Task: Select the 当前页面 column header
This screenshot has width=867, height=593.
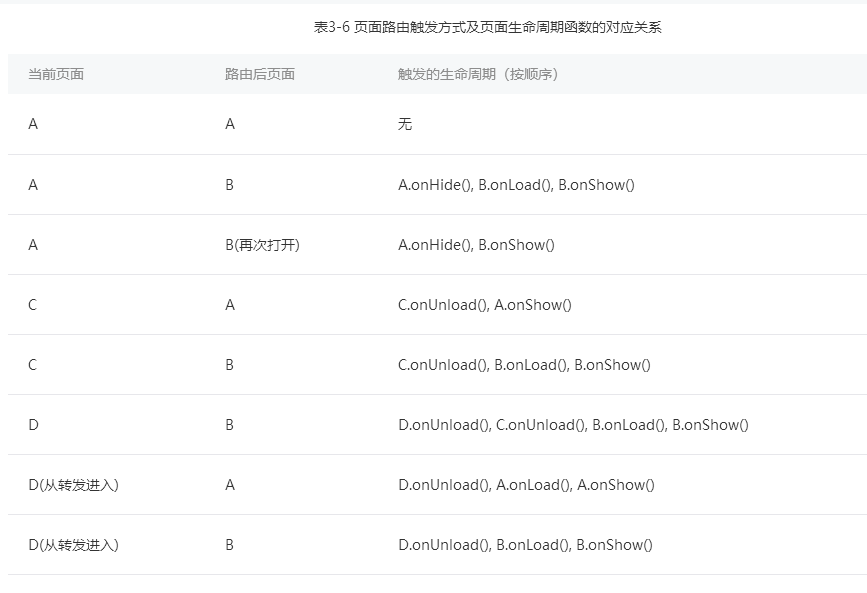Action: (x=56, y=74)
